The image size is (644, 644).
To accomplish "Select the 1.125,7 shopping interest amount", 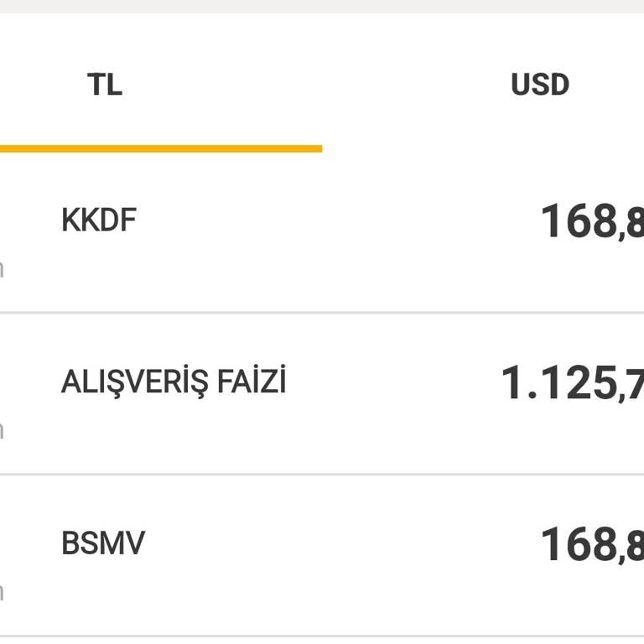I will [572, 384].
